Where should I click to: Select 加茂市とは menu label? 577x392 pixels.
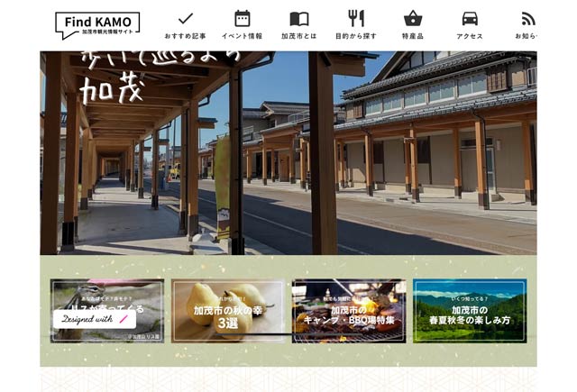[x=299, y=36]
